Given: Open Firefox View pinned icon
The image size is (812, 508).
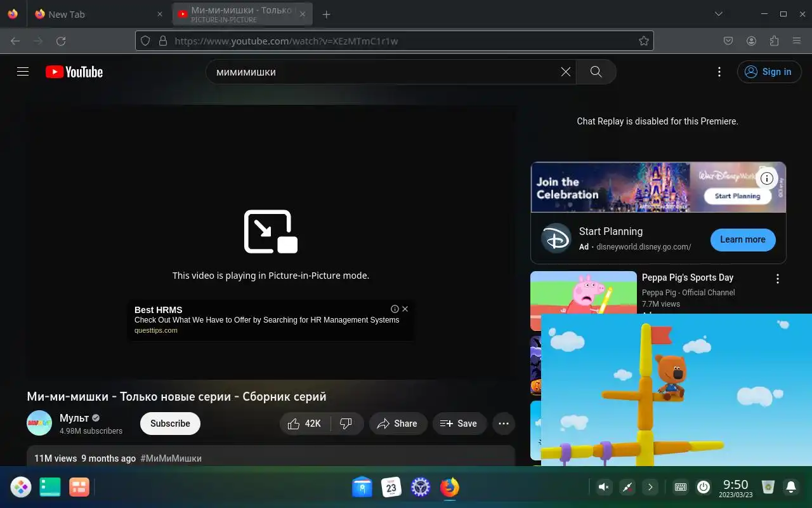Looking at the screenshot, I should point(13,14).
